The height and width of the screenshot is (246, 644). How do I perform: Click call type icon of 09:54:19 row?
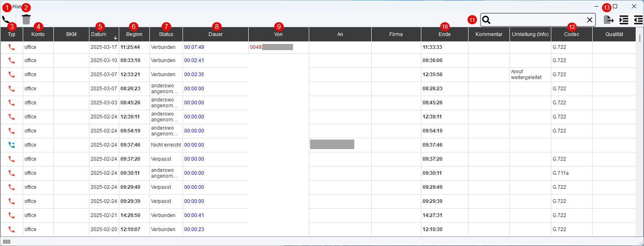[x=12, y=131]
